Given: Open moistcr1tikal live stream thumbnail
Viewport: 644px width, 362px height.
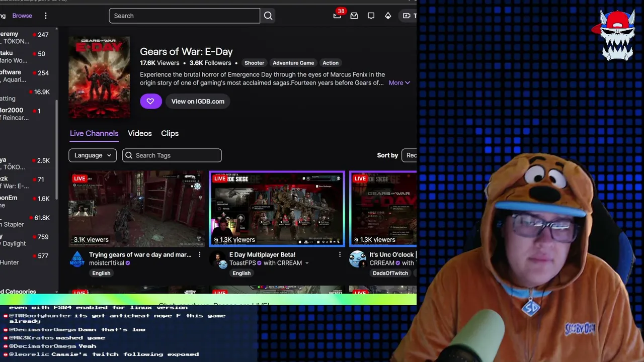Looking at the screenshot, I should pos(137,209).
